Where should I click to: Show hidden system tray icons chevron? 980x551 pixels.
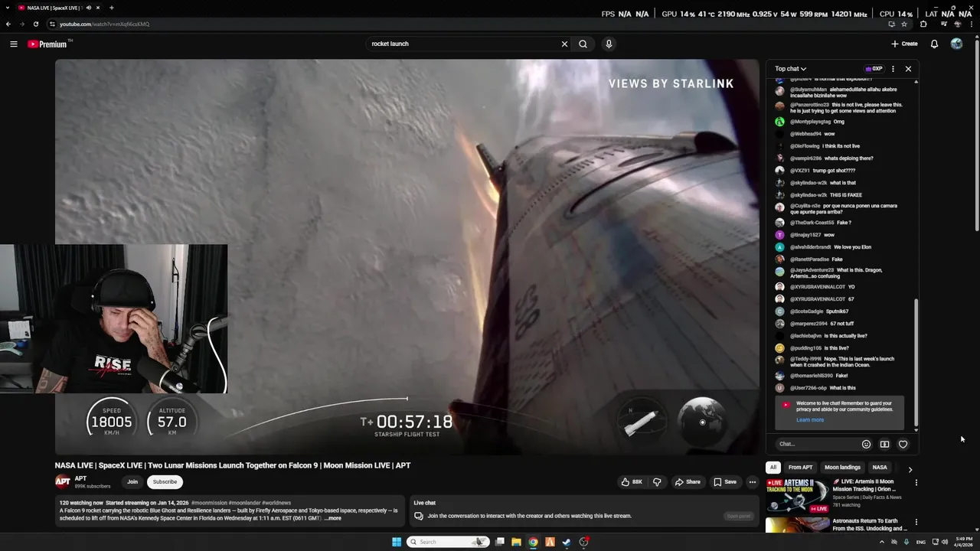(x=881, y=542)
